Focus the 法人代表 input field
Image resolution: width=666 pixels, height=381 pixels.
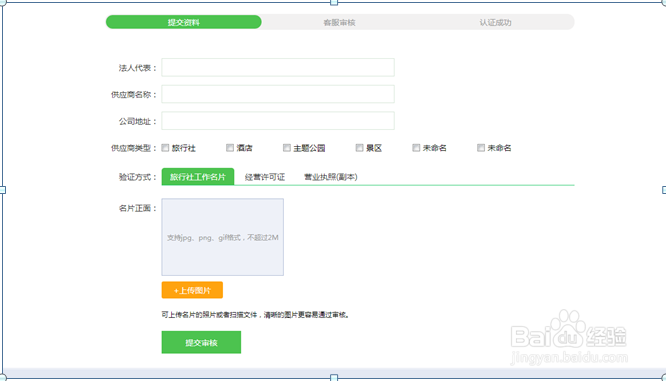[x=278, y=68]
